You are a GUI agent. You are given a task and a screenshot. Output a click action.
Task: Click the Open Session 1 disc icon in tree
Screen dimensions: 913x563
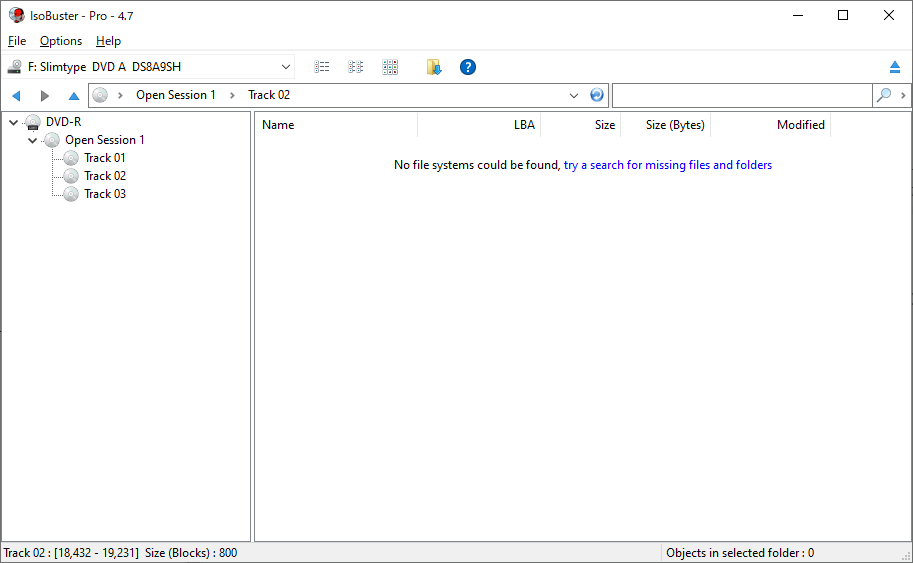[x=52, y=140]
